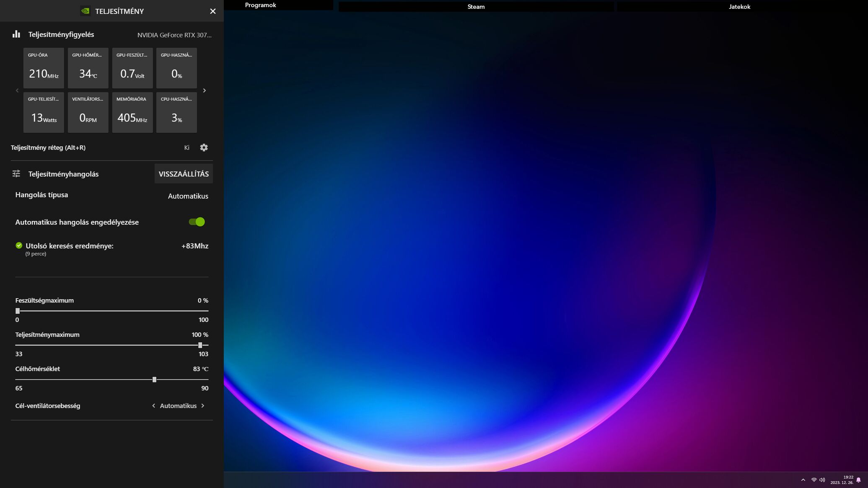Select next Cél-ventilátorsebesség option

(203, 405)
